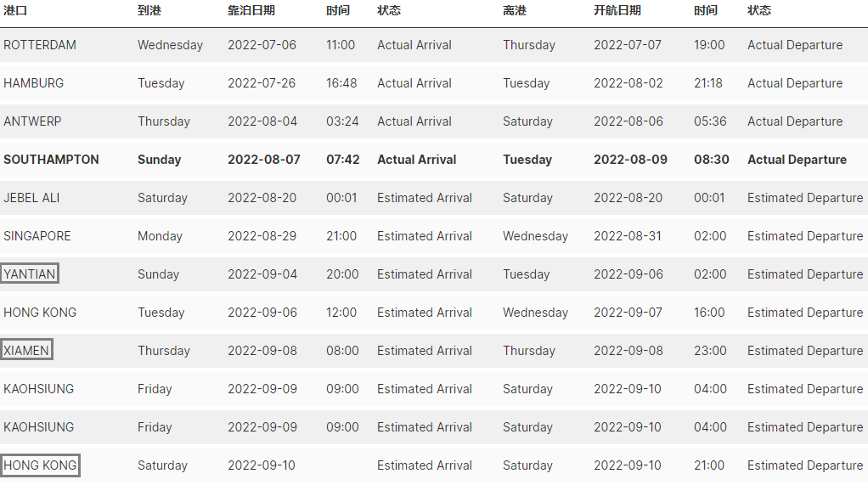Click the 到港 column header
The width and height of the screenshot is (868, 485).
(149, 10)
